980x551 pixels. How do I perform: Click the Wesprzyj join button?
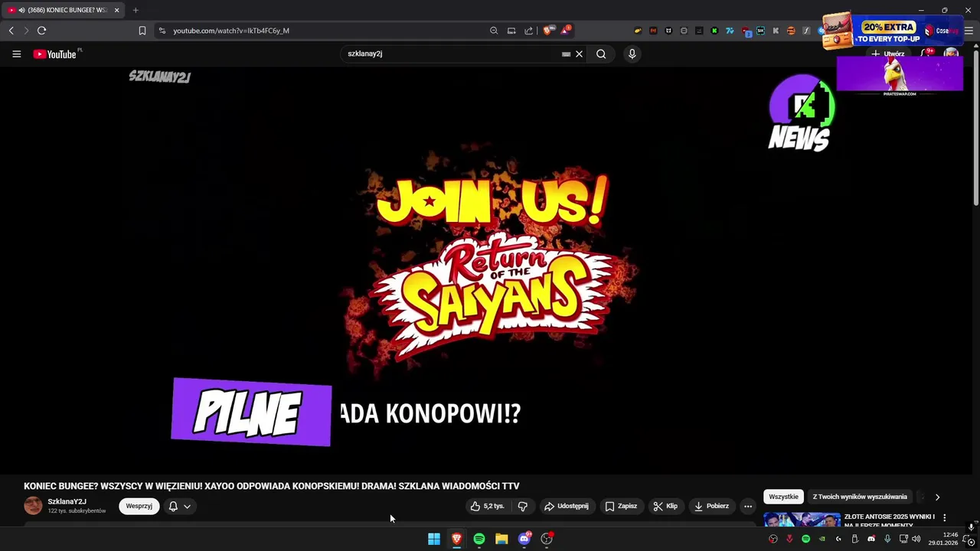139,506
